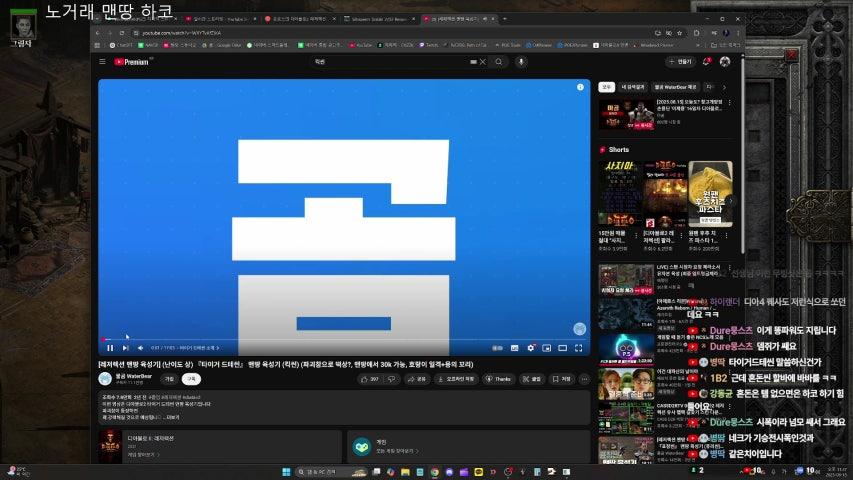This screenshot has height=480, width=853.
Task: Go back in the browser
Action: click(98, 33)
